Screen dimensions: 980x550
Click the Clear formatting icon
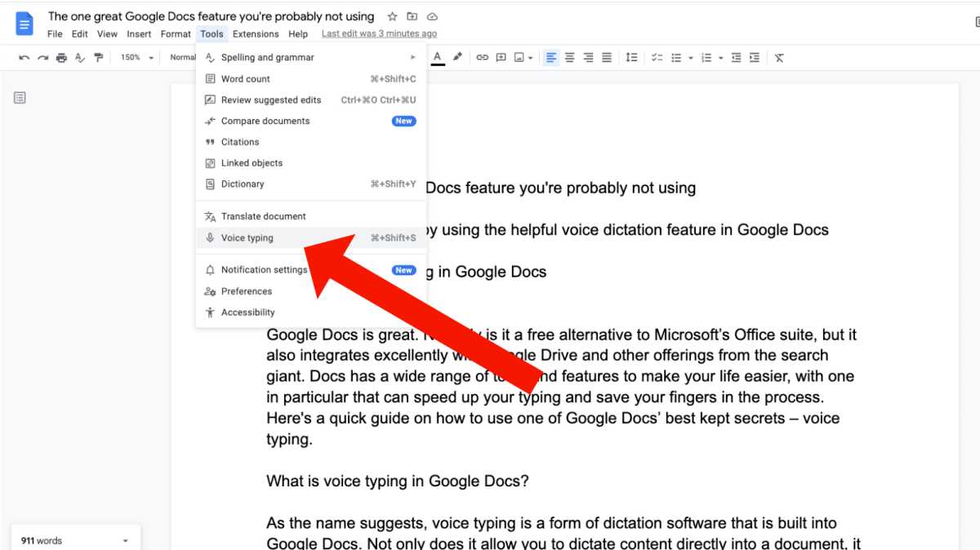point(779,58)
